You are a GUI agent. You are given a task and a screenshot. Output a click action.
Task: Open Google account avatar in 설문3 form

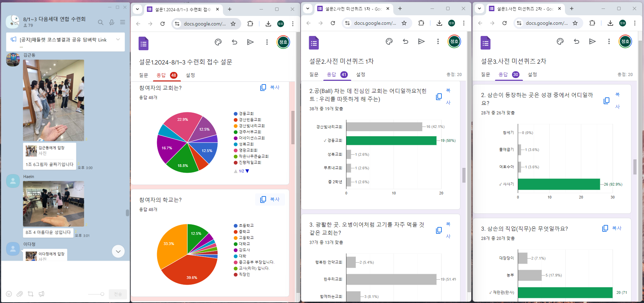pyautogui.click(x=625, y=41)
